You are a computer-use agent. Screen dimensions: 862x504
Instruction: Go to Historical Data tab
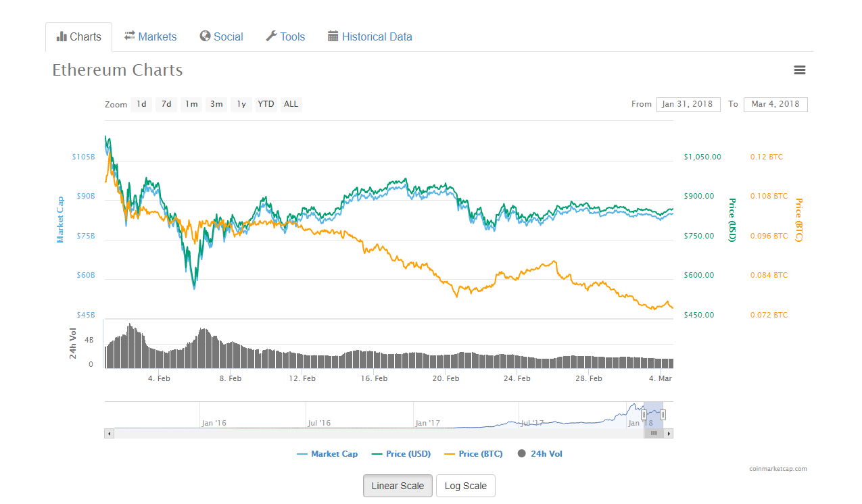coord(370,37)
